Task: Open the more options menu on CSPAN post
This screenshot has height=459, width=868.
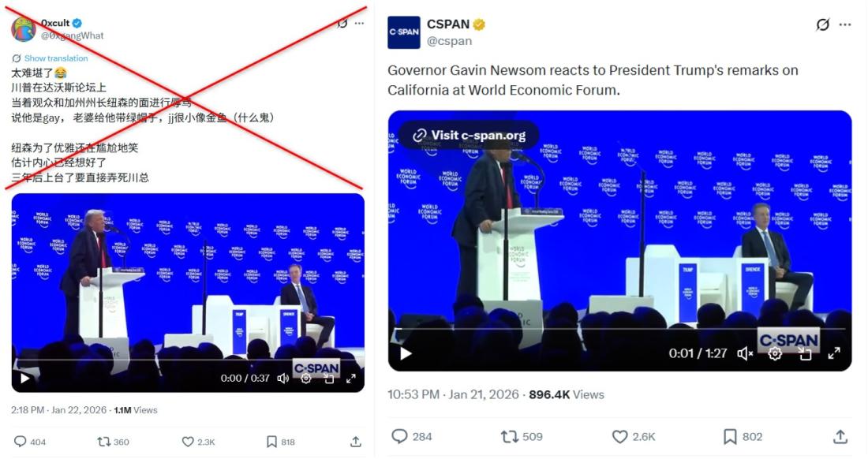Action: click(x=845, y=24)
